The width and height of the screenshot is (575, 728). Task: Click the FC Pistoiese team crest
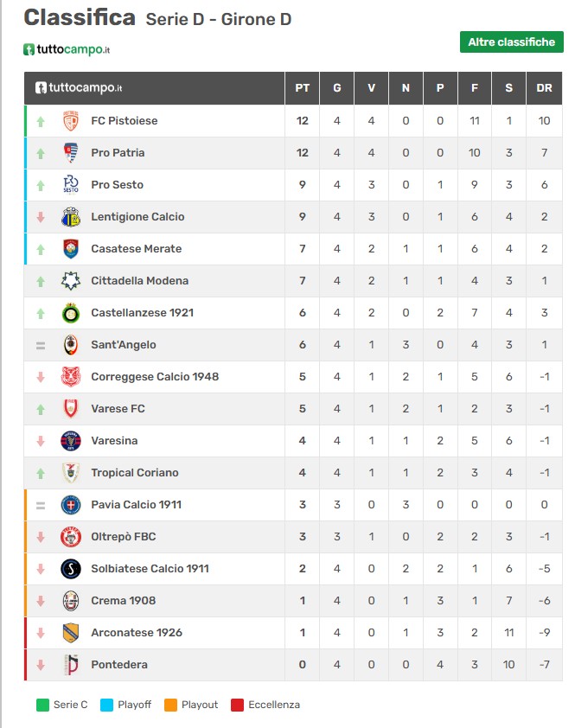[71, 121]
